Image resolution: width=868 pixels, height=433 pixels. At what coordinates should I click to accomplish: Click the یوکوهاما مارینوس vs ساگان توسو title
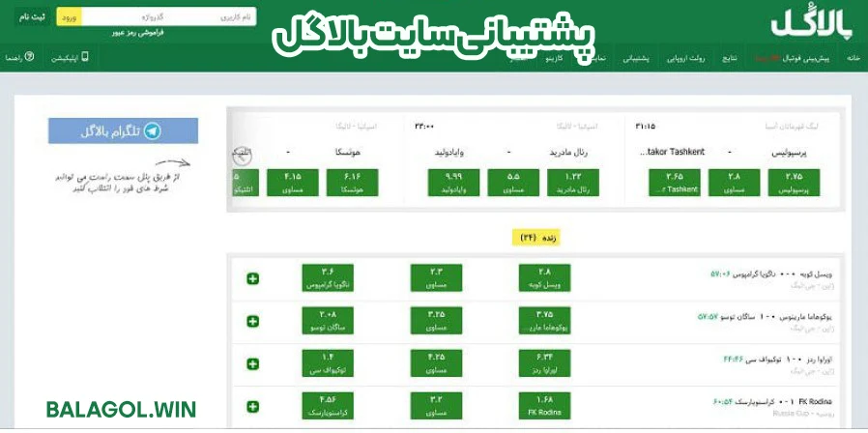(x=777, y=317)
